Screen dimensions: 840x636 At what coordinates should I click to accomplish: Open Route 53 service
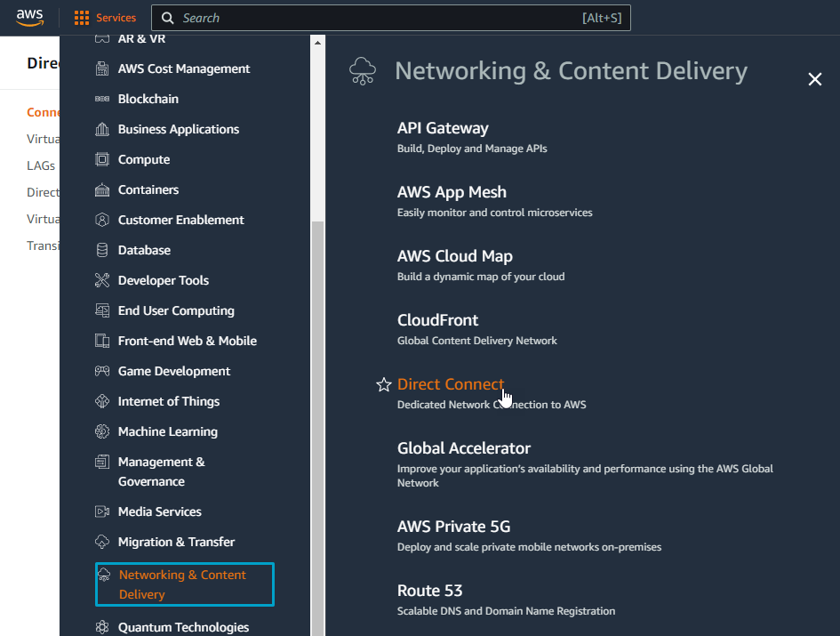pos(429,591)
